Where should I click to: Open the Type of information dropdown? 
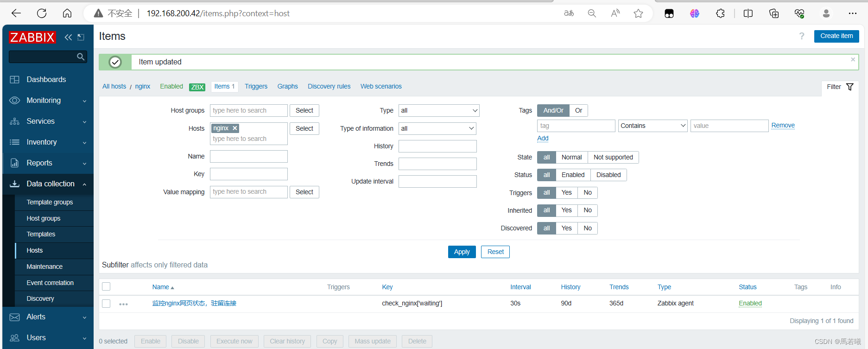pyautogui.click(x=437, y=128)
